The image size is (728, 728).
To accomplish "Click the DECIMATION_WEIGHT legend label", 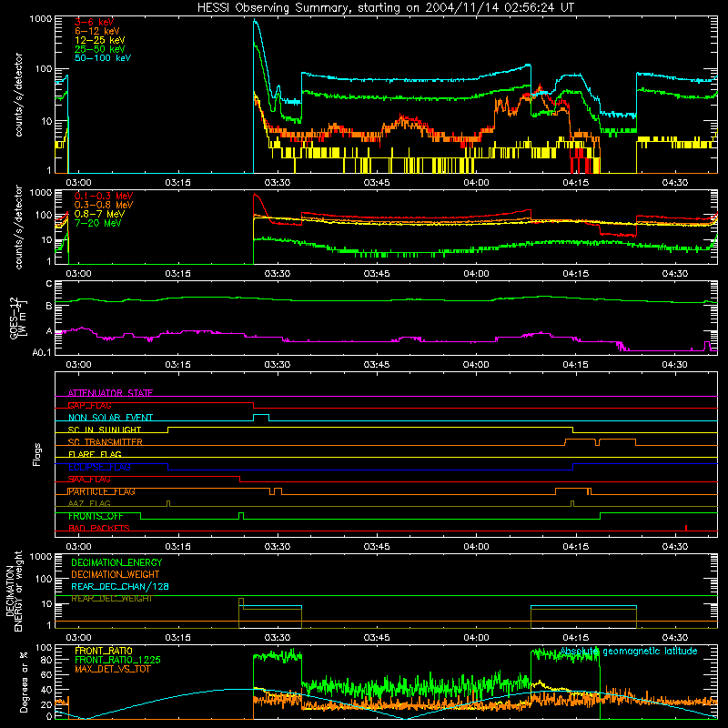I will point(116,575).
